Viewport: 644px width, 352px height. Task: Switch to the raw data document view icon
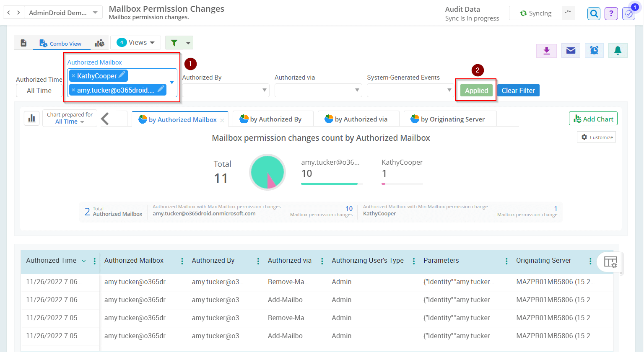tap(23, 42)
